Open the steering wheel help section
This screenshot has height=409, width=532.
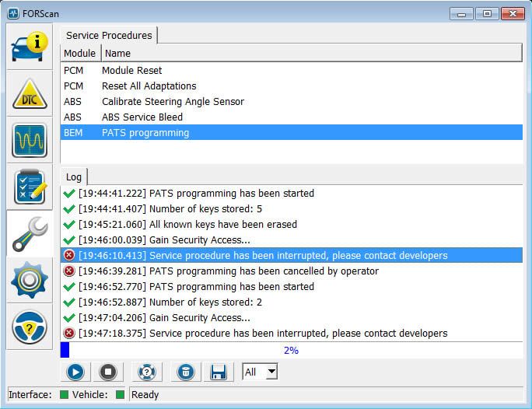pyautogui.click(x=30, y=328)
